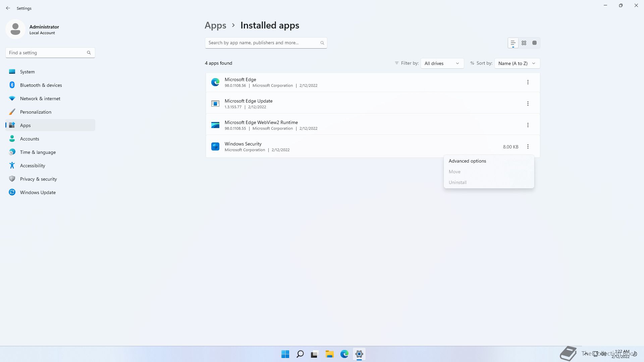Open Accounts settings
Viewport: 644px width, 362px height.
[x=50, y=139]
